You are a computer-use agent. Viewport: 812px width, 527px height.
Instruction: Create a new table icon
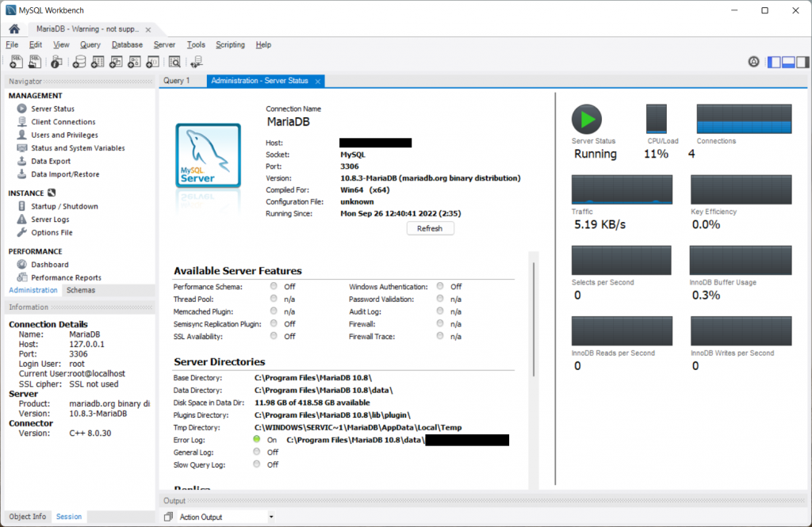98,62
